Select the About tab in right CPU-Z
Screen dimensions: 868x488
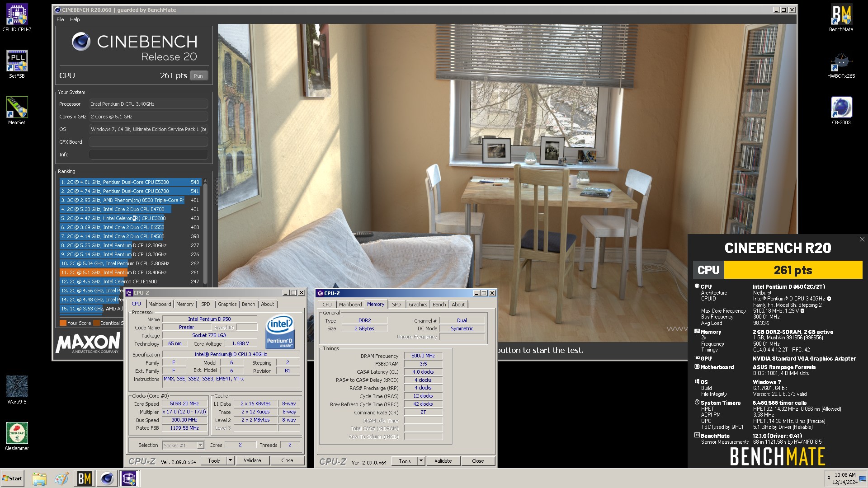458,305
